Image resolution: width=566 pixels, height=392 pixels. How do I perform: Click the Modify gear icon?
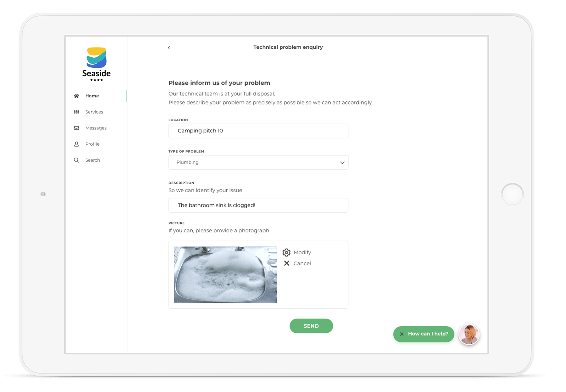pyautogui.click(x=286, y=252)
